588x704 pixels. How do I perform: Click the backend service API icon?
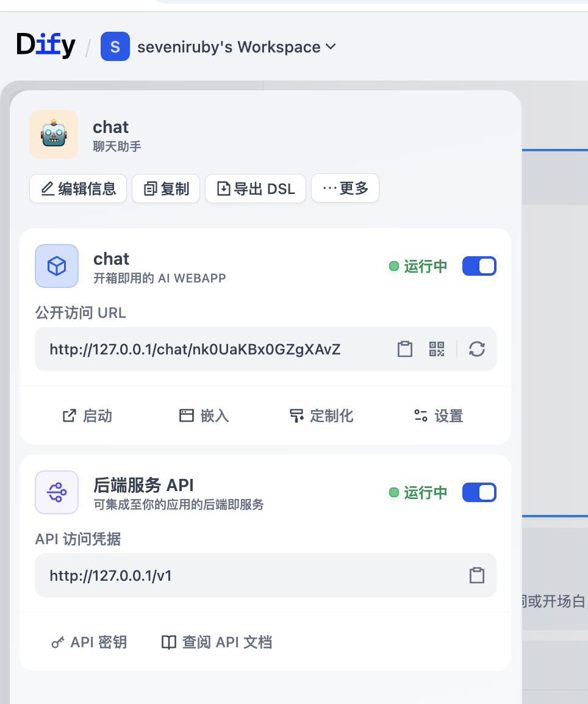(x=57, y=492)
